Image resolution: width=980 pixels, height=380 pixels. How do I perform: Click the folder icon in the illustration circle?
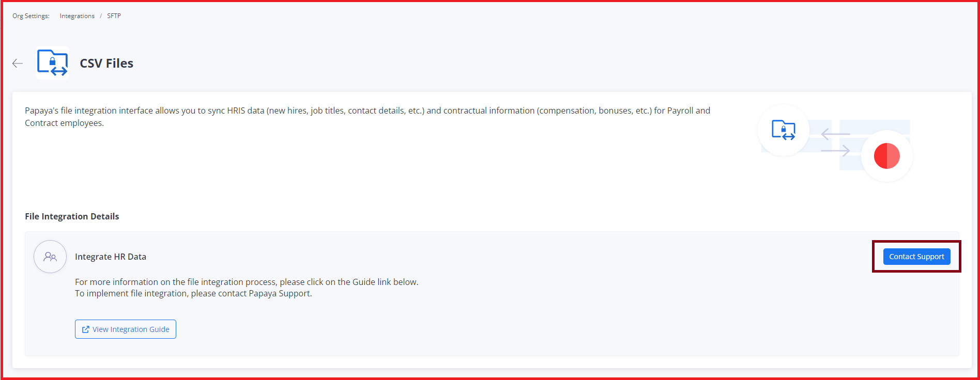(x=783, y=130)
